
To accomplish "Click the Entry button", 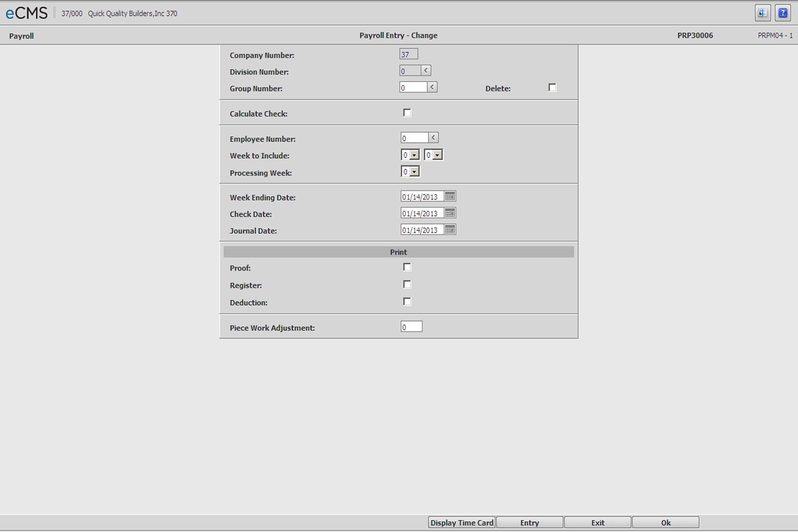I will 530,523.
